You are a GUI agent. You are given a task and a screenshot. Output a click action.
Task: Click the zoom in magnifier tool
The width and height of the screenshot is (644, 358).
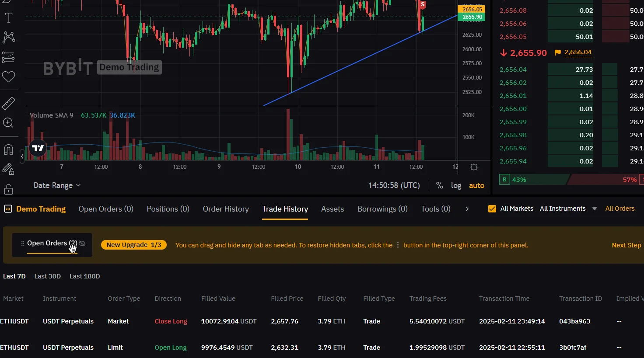click(8, 123)
